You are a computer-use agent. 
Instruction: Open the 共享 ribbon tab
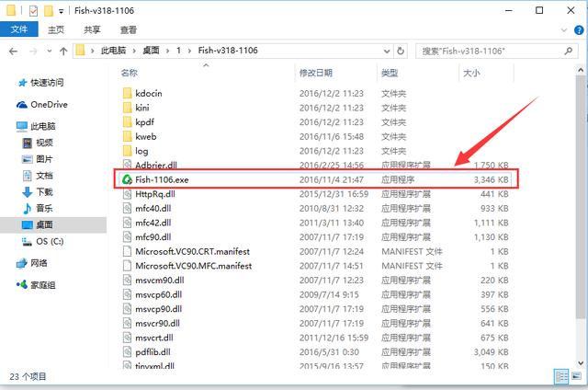[x=91, y=29]
